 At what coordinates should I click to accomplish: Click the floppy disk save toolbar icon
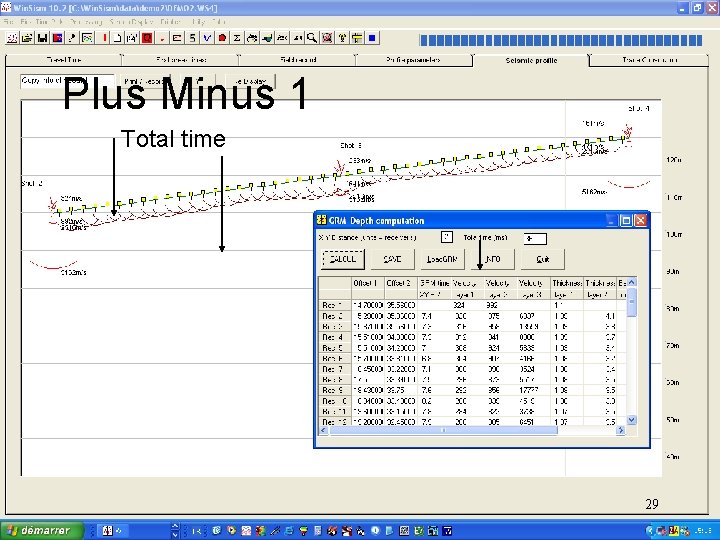click(42, 38)
